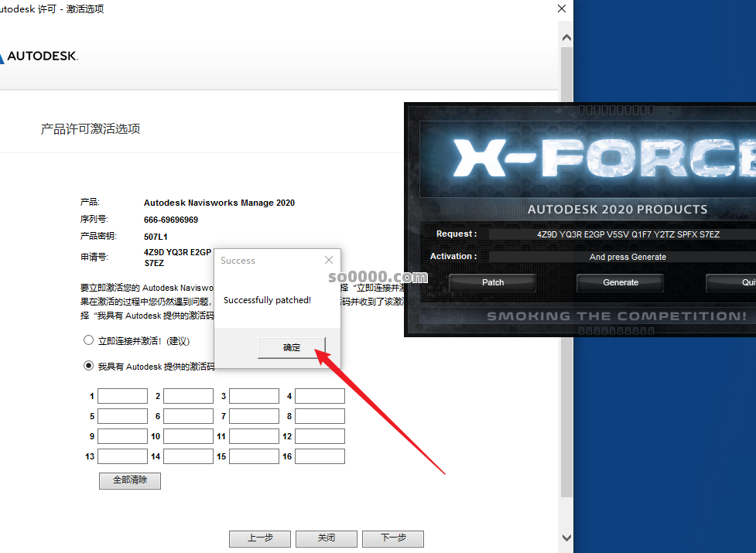
Task: Focus activation code input field 16
Action: 320,456
